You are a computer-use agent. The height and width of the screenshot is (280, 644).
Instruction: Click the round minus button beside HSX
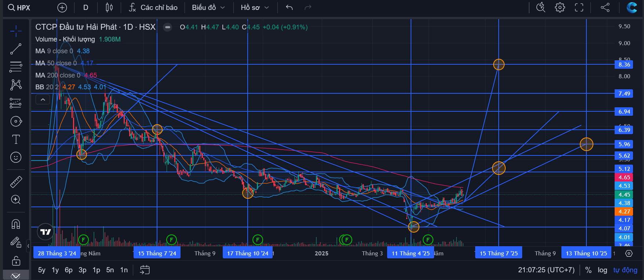pyautogui.click(x=167, y=27)
